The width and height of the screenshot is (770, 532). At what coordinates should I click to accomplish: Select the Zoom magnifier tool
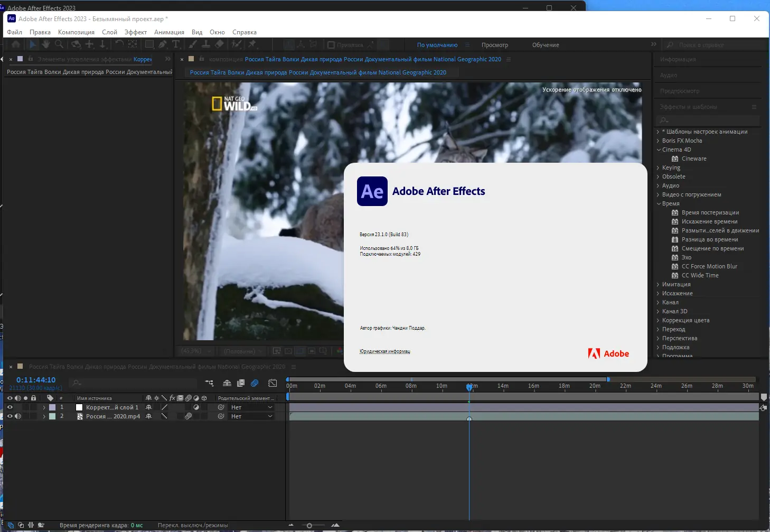point(59,44)
